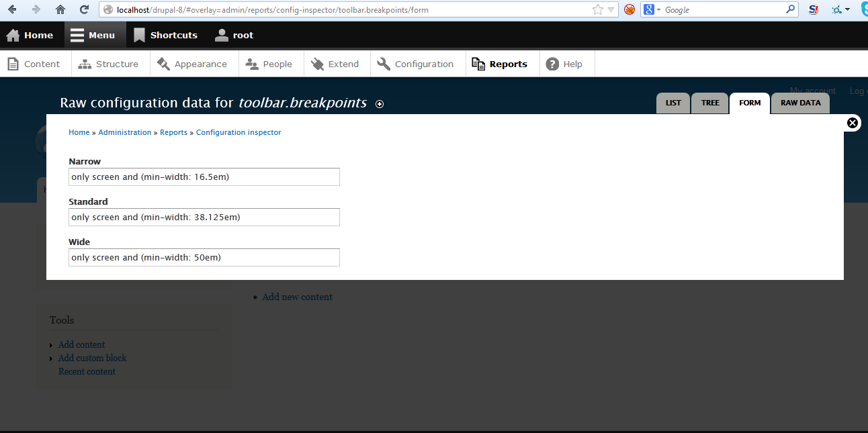
Task: Open the Skype extension icon
Action: pyautogui.click(x=863, y=9)
